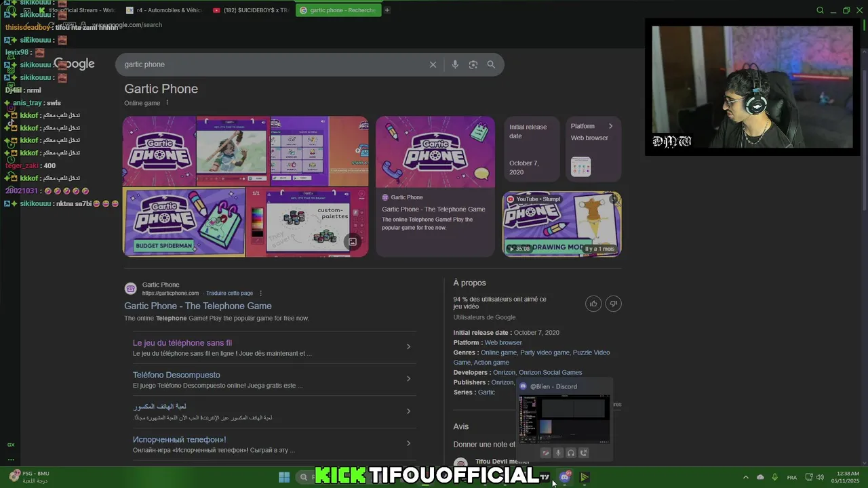
Task: Play the YouTube Stumpt 35:08 video
Action: (561, 224)
